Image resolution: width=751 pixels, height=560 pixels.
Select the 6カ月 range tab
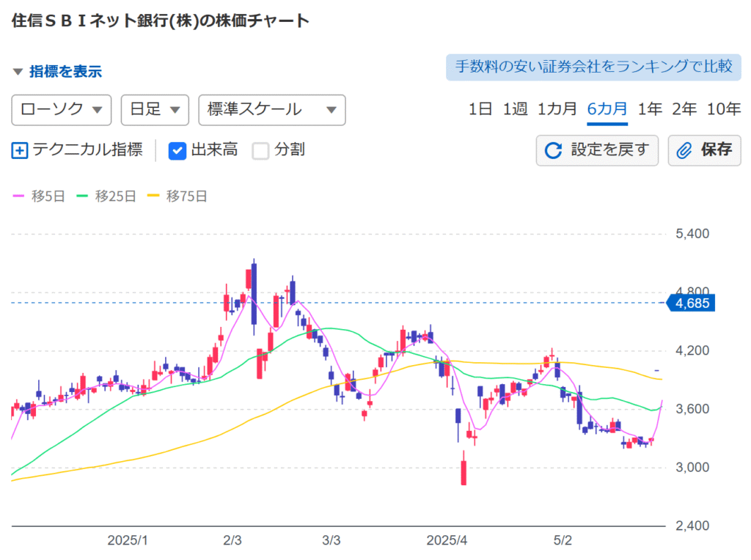[607, 109]
